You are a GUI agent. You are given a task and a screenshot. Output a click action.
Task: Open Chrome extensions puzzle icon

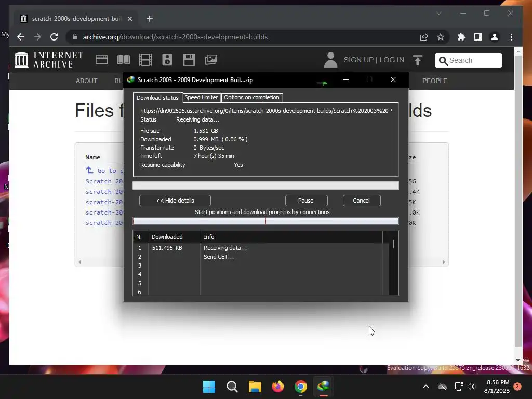(x=461, y=37)
